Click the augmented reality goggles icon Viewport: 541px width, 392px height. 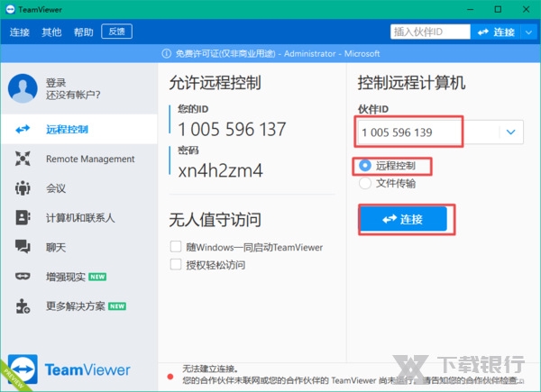pos(23,276)
